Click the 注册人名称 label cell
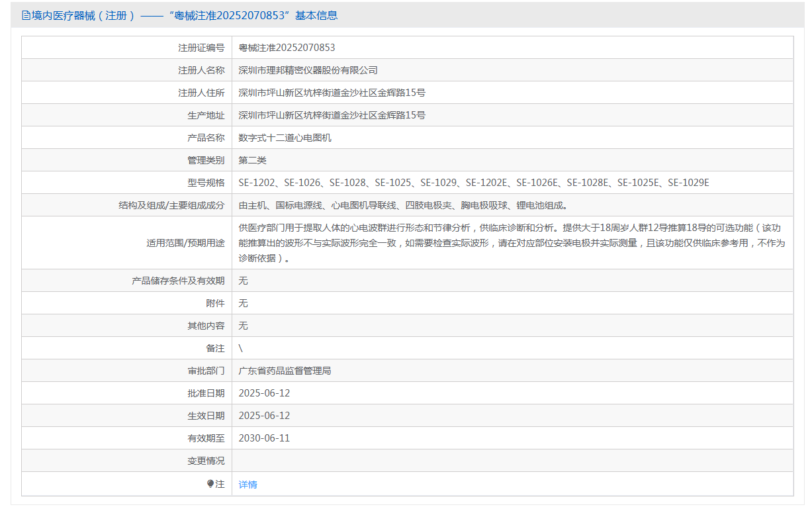 (126, 70)
